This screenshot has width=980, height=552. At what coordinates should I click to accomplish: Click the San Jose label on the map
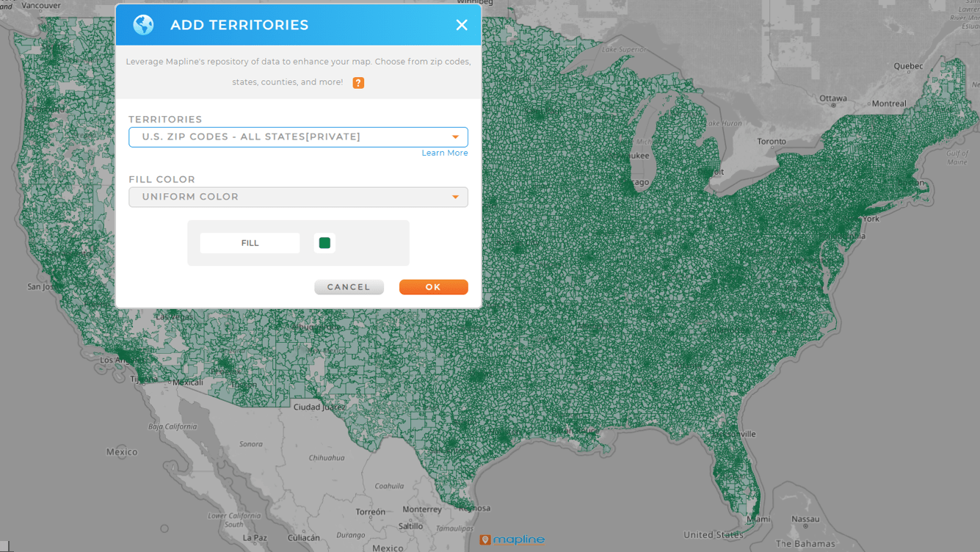tap(41, 286)
